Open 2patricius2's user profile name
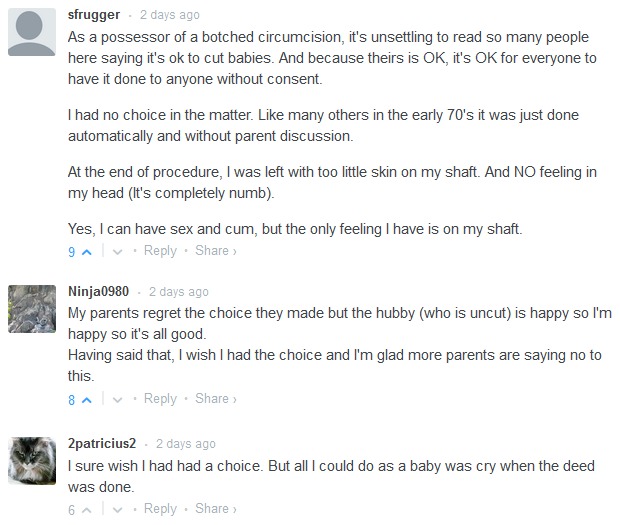Image resolution: width=620 pixels, height=525 pixels. [102, 444]
